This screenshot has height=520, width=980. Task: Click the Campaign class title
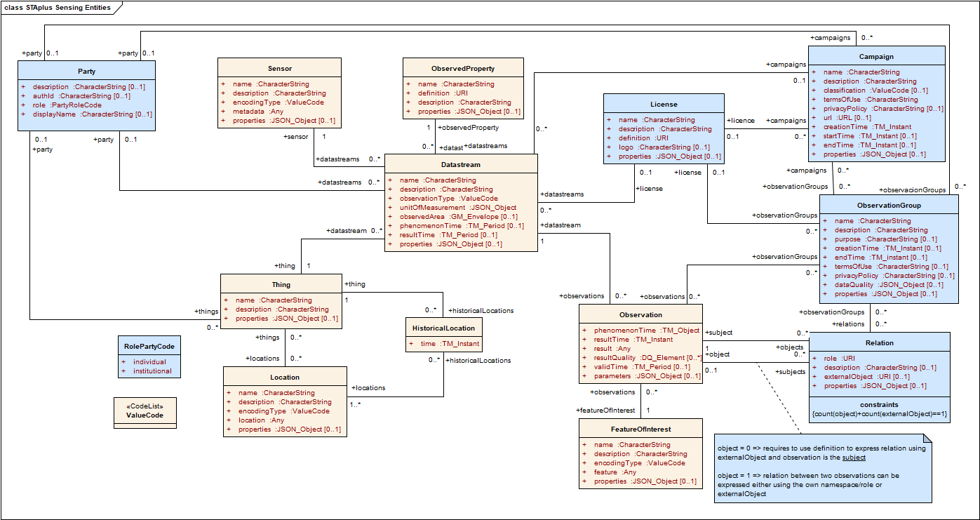pos(876,57)
